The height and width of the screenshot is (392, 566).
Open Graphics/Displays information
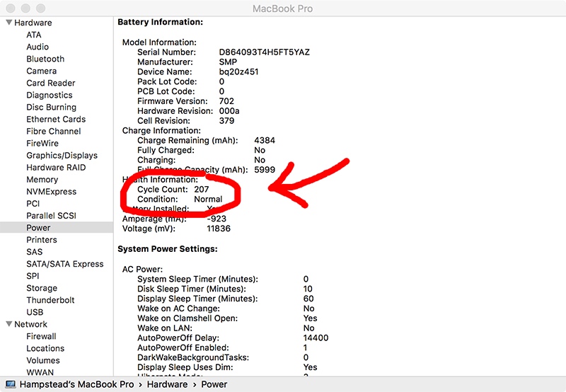[x=62, y=155]
